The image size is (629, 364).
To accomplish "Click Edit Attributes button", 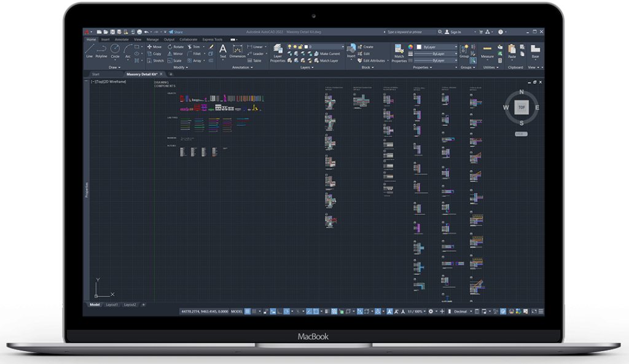I will pos(371,61).
